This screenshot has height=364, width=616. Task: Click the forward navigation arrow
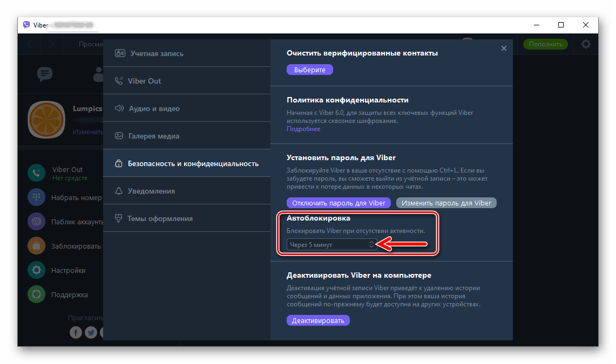[x=51, y=44]
